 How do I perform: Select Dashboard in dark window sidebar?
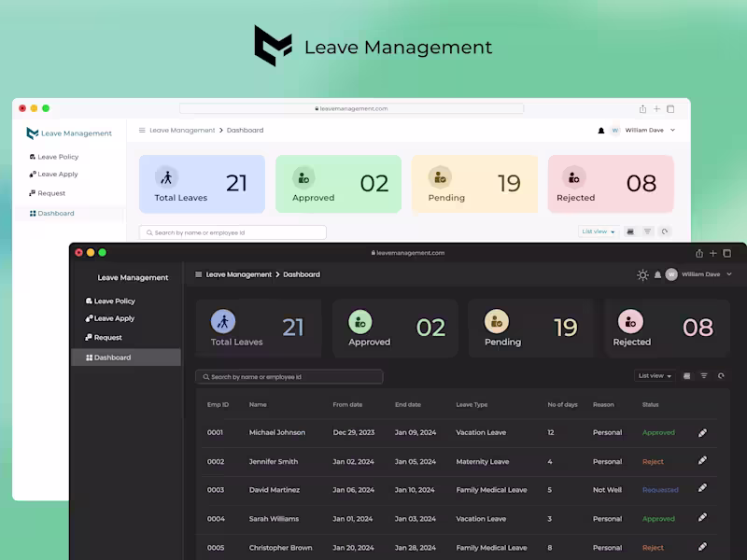pos(126,357)
